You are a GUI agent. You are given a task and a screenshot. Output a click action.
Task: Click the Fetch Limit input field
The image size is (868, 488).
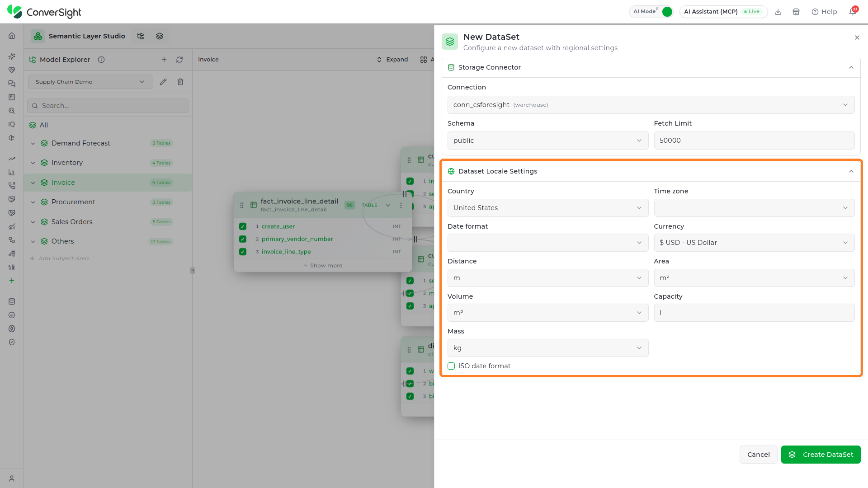tap(754, 141)
